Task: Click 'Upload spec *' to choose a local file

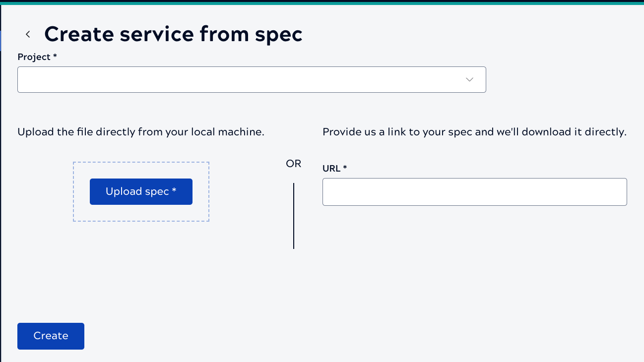Action: (141, 191)
